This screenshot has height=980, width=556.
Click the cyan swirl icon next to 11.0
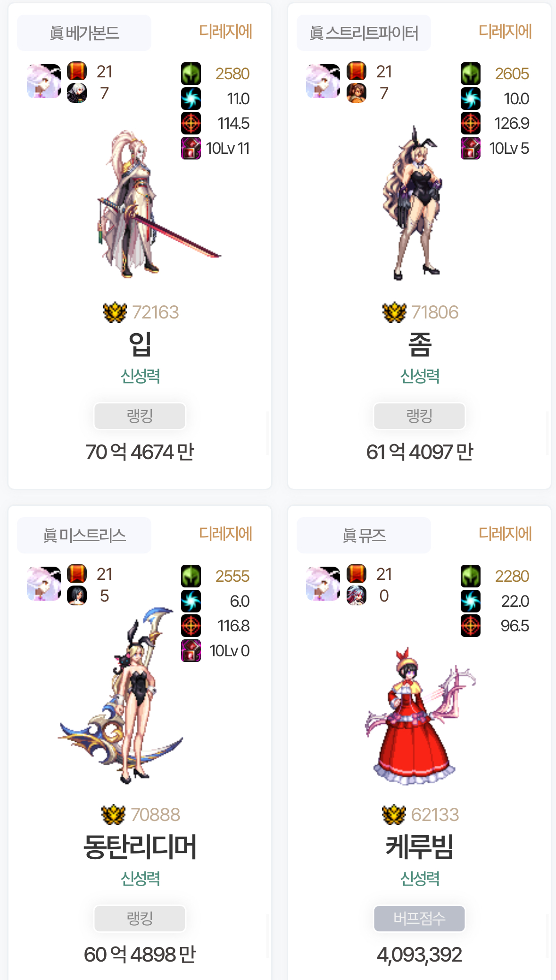pyautogui.click(x=191, y=99)
